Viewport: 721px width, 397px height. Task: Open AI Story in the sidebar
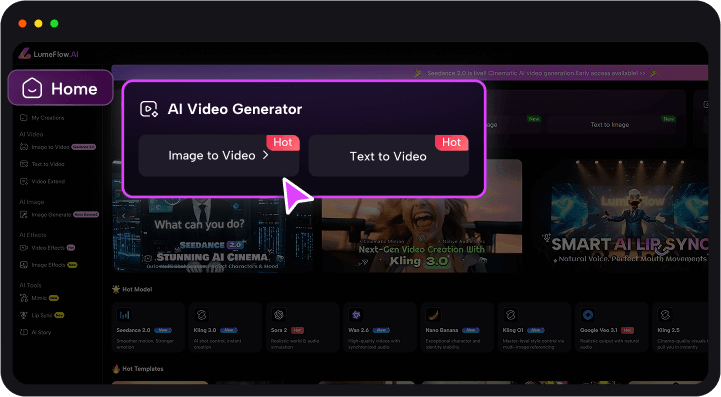pos(35,332)
